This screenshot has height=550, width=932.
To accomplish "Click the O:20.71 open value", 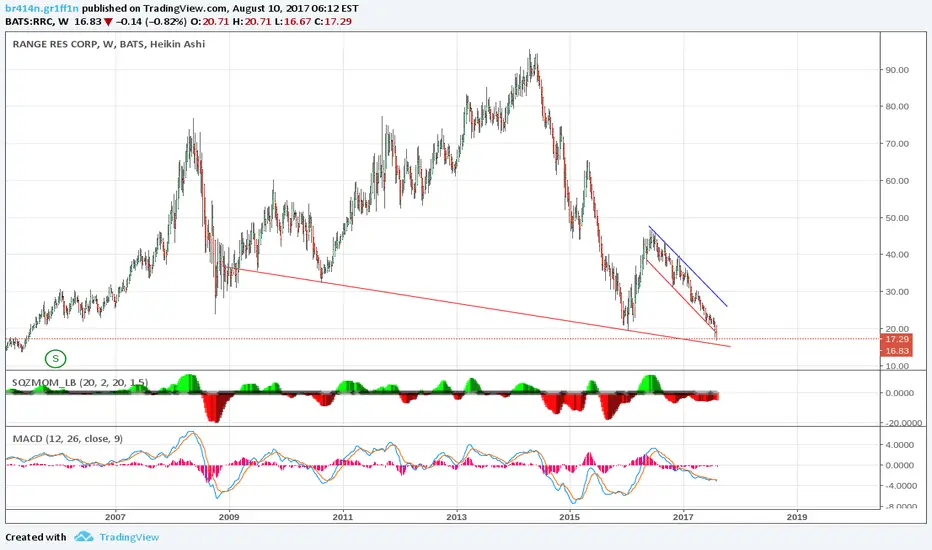I will coord(210,21).
